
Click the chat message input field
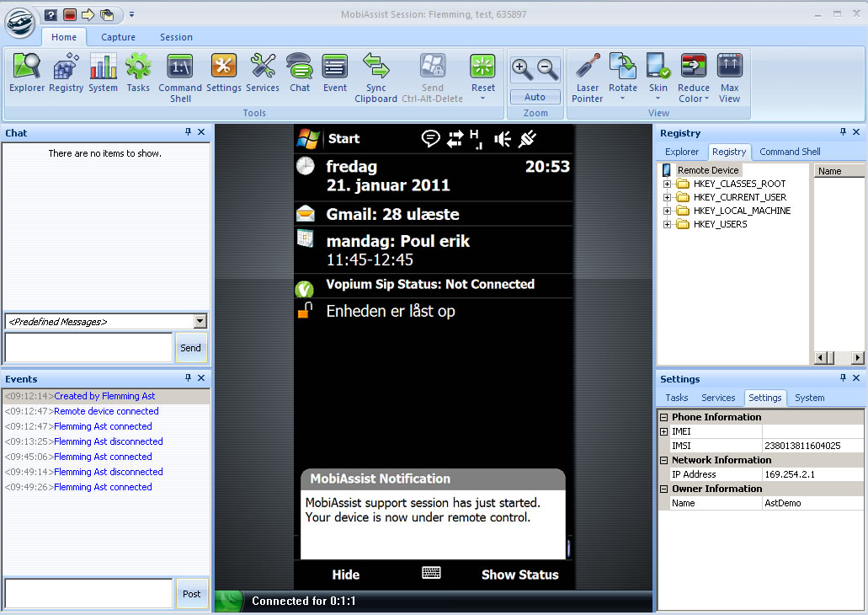[x=88, y=347]
